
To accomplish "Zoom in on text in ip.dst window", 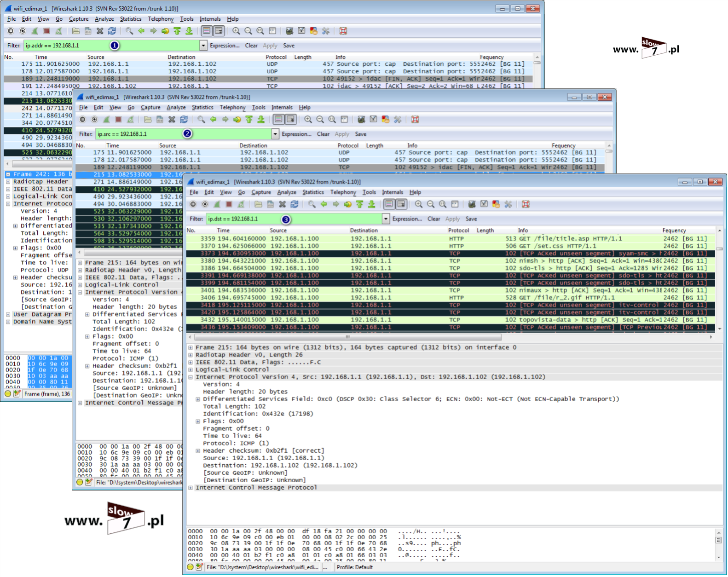I will (419, 204).
